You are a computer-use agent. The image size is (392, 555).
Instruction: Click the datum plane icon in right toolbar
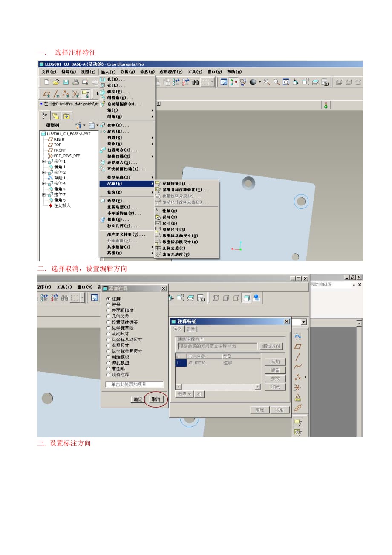[x=298, y=347]
